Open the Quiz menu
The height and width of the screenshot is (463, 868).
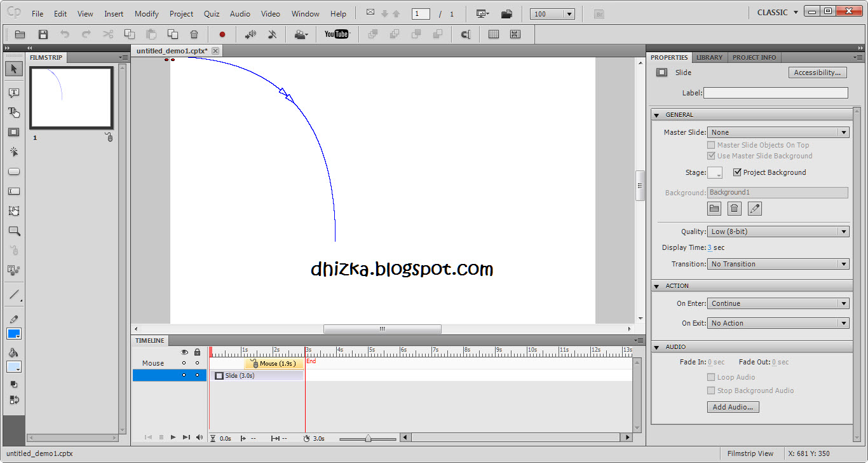(212, 13)
